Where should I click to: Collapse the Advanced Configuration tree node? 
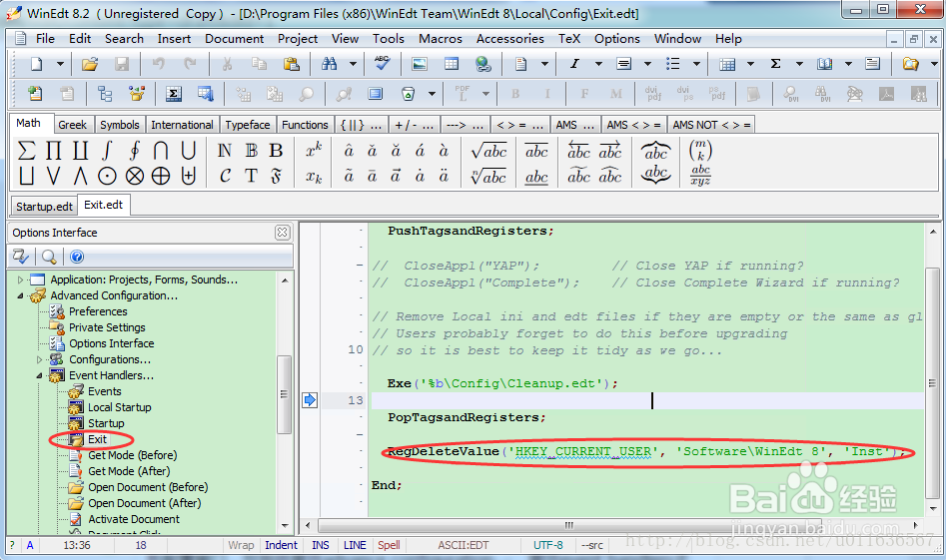pyautogui.click(x=21, y=295)
